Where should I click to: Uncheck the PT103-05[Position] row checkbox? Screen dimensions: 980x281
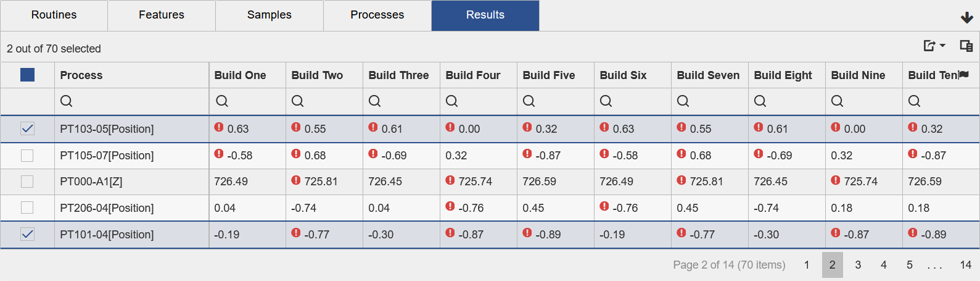pos(27,128)
